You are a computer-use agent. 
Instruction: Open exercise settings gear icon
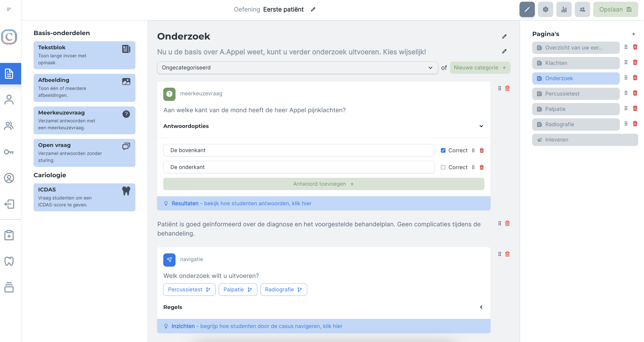[546, 10]
